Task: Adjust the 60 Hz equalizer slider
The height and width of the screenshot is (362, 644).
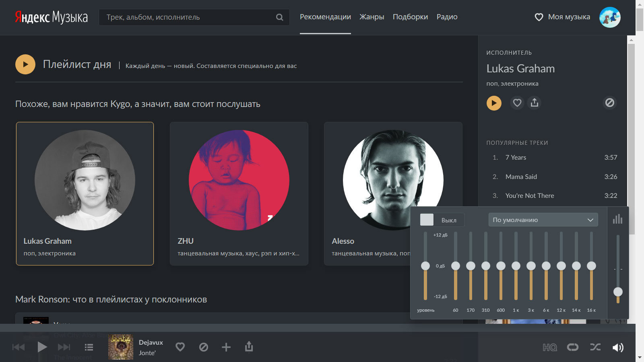Action: (x=456, y=266)
